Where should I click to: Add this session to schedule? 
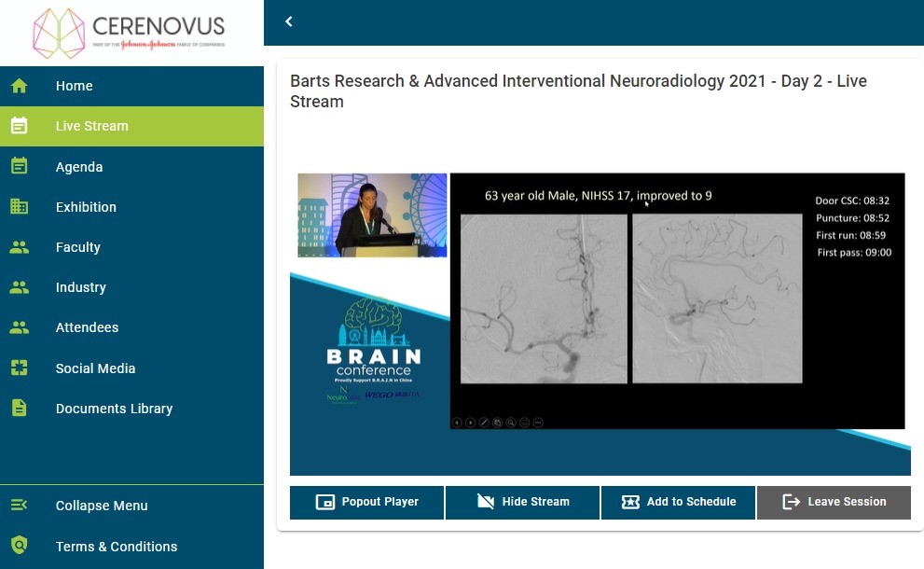[678, 503]
